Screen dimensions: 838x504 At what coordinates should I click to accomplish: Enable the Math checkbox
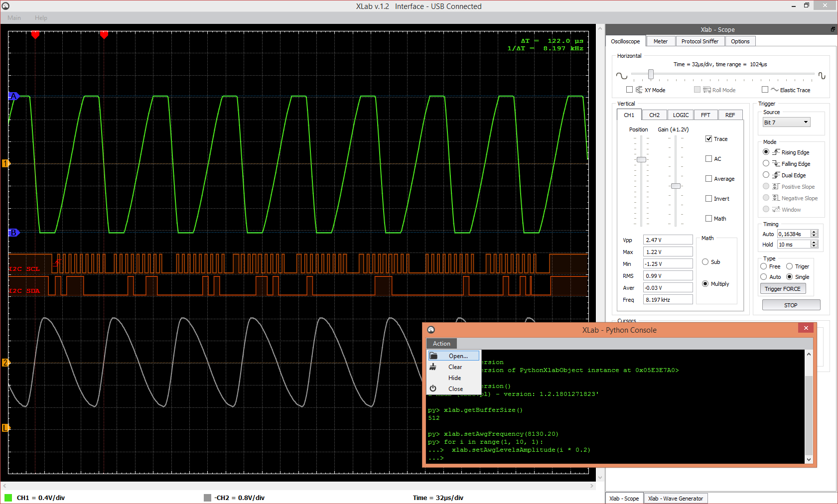click(708, 219)
